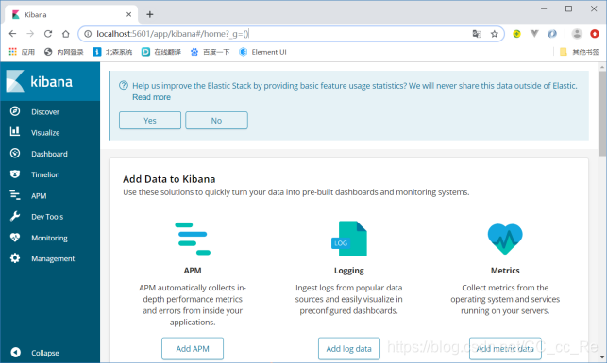Click the translate page icon in address bar
Screen dimensions: 607x364
click(x=477, y=34)
